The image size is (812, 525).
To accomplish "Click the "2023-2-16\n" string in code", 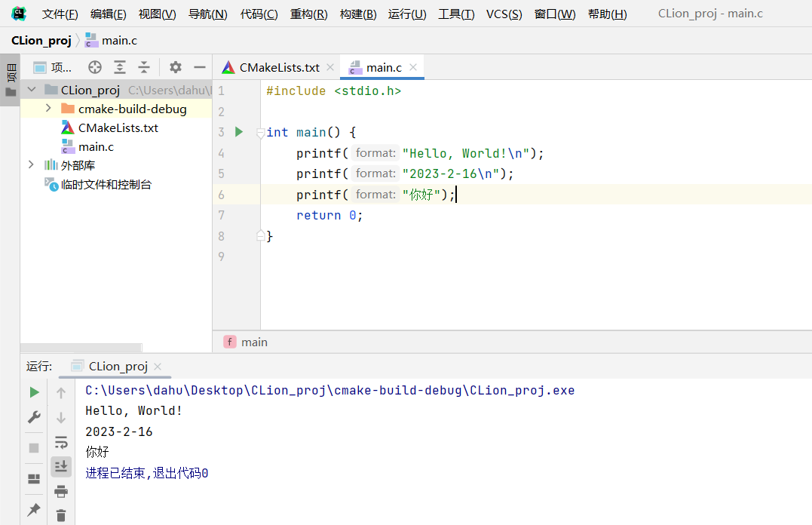I will pyautogui.click(x=451, y=173).
